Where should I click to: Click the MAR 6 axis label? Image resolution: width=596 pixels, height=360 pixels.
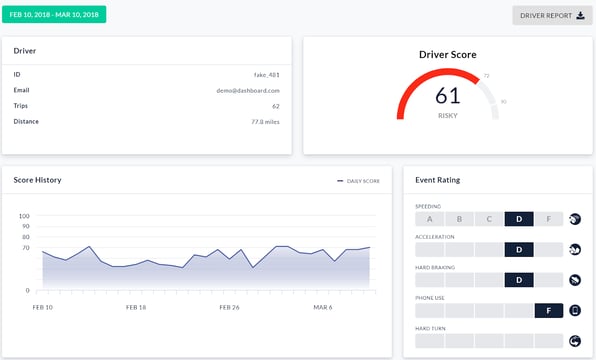click(323, 307)
